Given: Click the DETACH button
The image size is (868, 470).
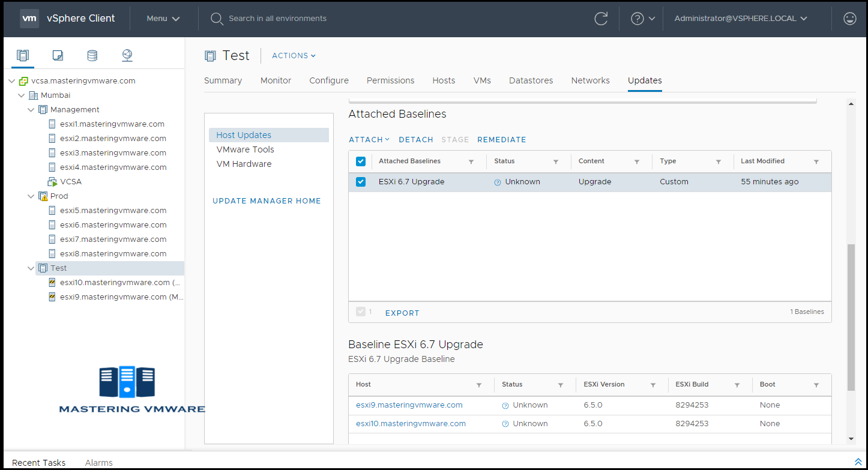Looking at the screenshot, I should point(416,140).
